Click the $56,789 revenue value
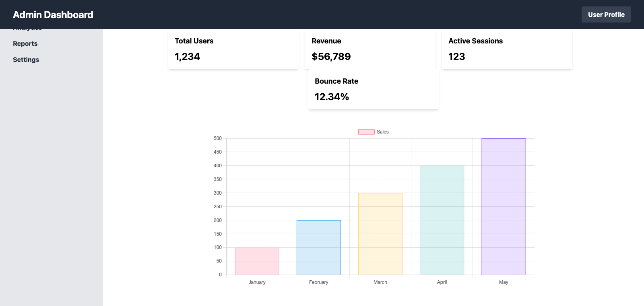 [331, 57]
